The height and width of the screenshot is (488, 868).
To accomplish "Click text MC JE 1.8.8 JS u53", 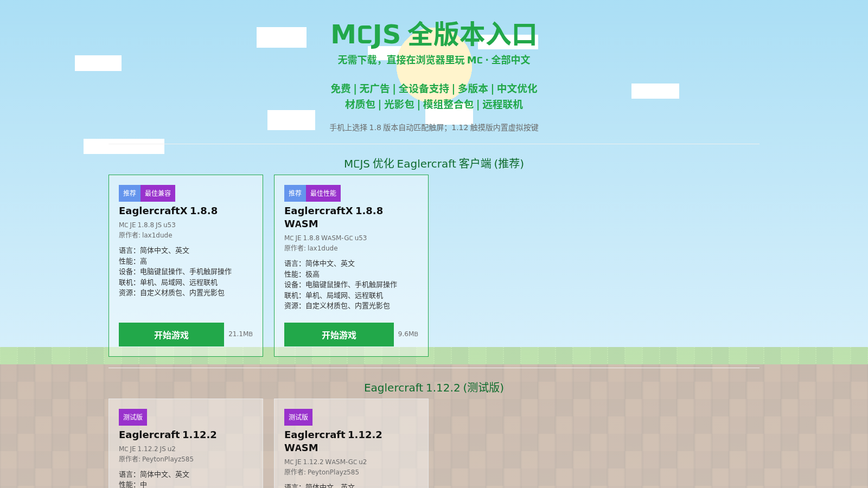I will coord(147,225).
